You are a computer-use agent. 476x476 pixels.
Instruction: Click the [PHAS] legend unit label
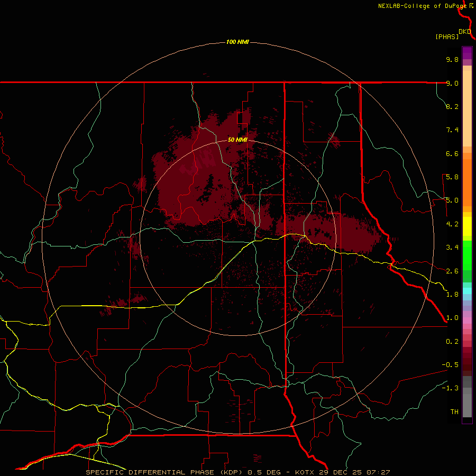pos(447,36)
